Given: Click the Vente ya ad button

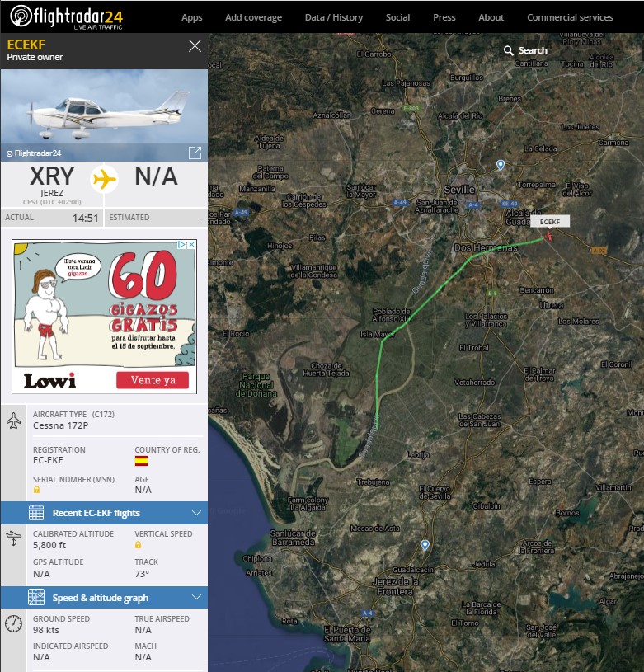Looking at the screenshot, I should click(152, 380).
